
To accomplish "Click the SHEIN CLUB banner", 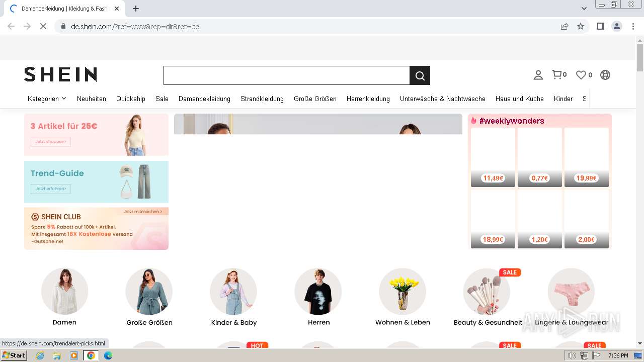I will tap(96, 229).
